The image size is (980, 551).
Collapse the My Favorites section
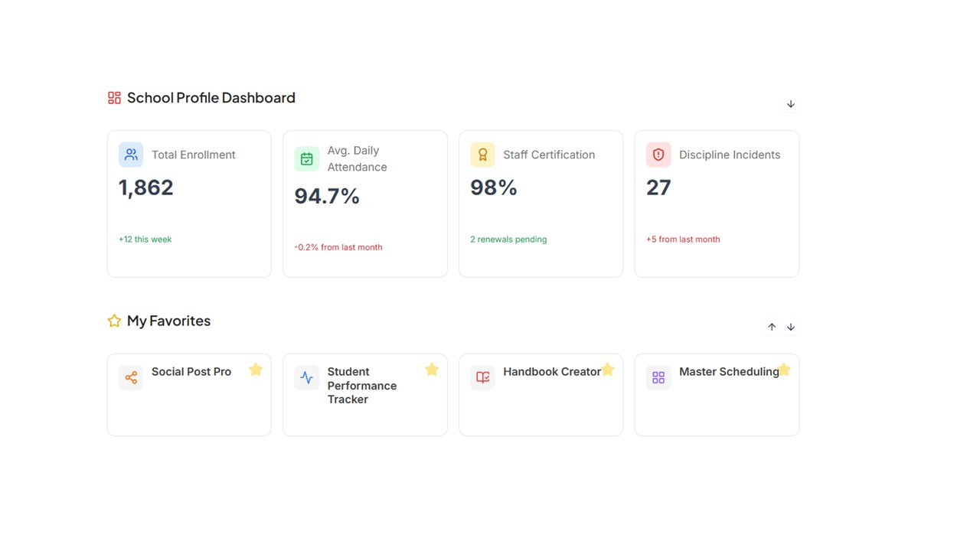click(790, 327)
